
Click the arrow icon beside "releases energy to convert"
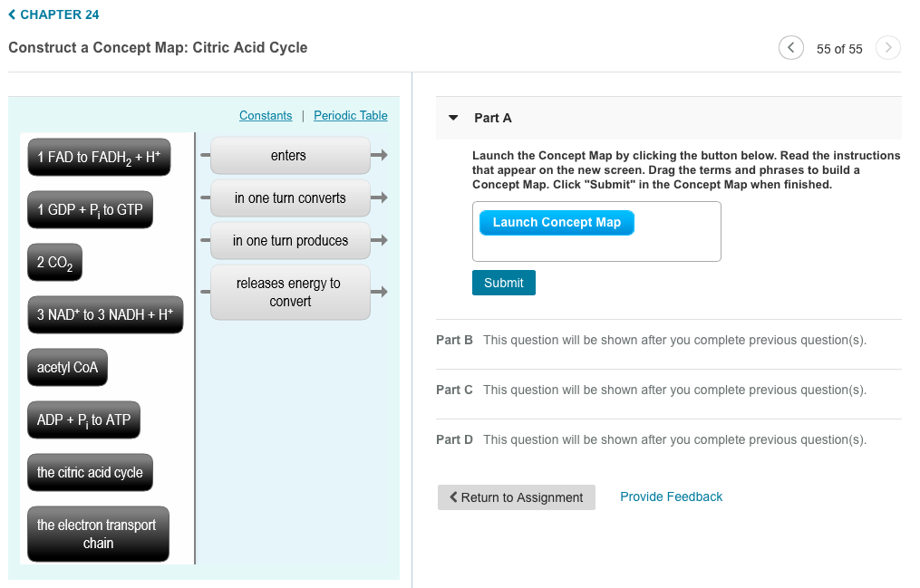[380, 292]
